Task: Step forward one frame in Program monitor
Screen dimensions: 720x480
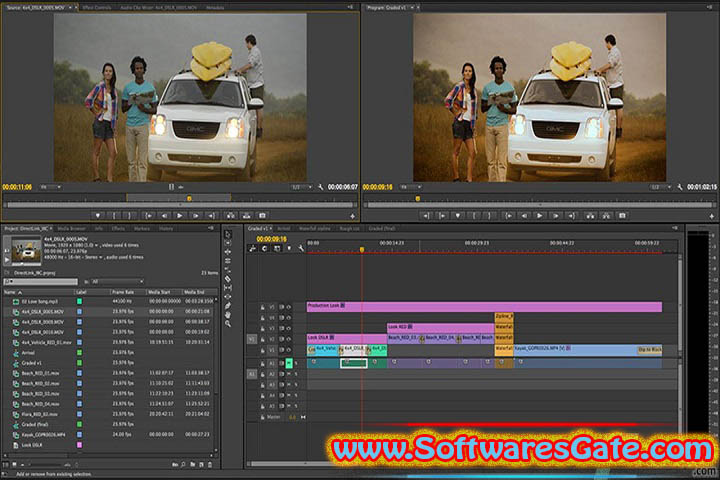Action: [x=555, y=215]
